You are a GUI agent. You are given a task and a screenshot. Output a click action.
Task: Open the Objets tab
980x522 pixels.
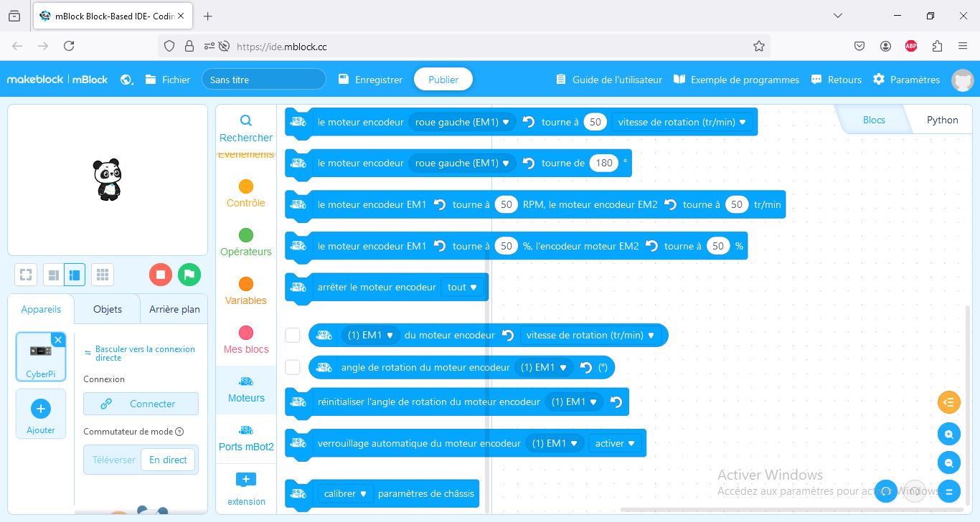pos(108,309)
